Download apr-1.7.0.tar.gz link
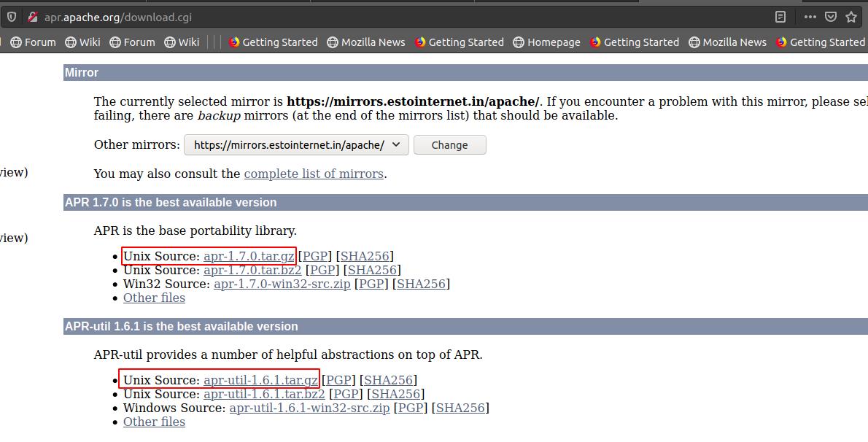 249,257
